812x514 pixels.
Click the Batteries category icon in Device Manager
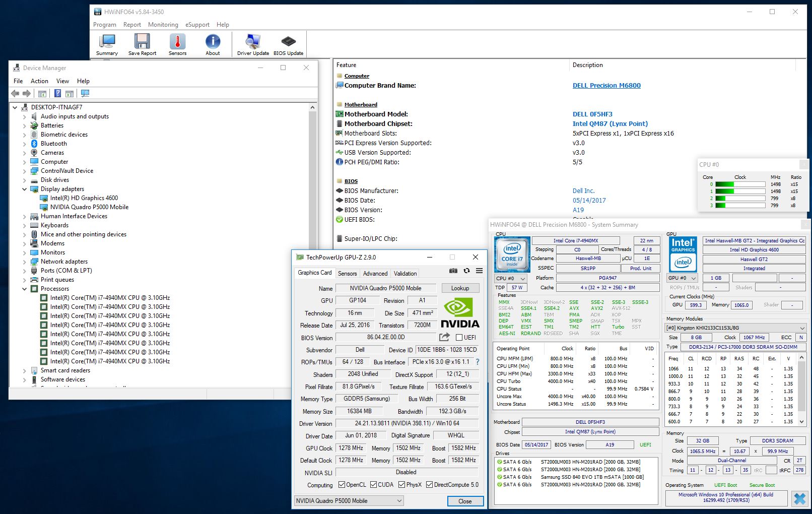point(34,125)
